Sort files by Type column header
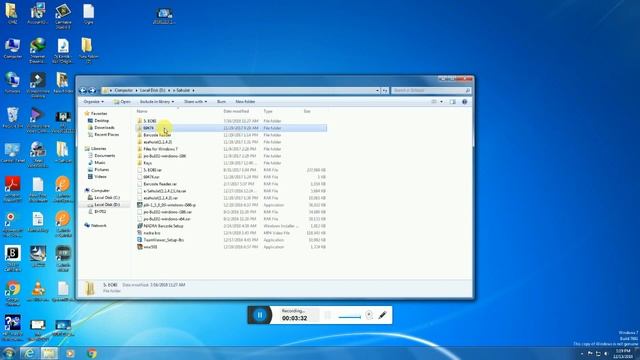640x360 pixels. point(268,111)
